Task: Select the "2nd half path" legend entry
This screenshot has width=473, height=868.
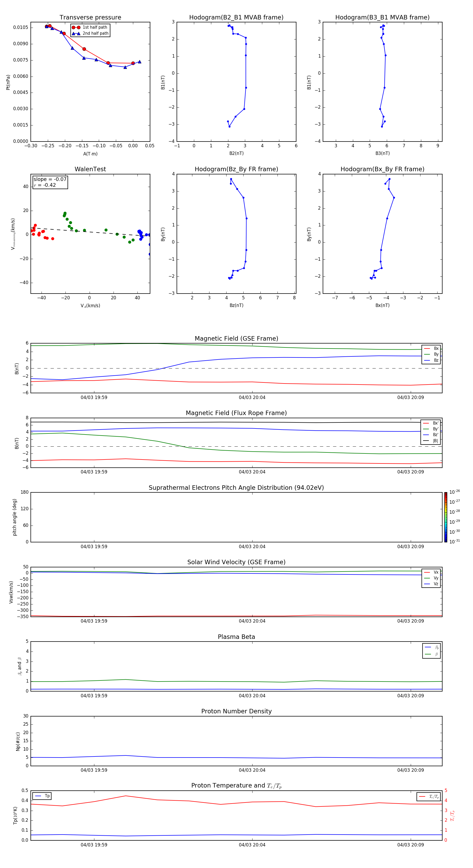Action: [x=90, y=33]
